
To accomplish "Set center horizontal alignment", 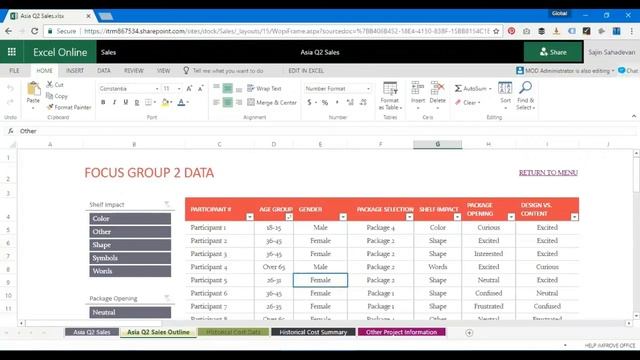I will (227, 102).
